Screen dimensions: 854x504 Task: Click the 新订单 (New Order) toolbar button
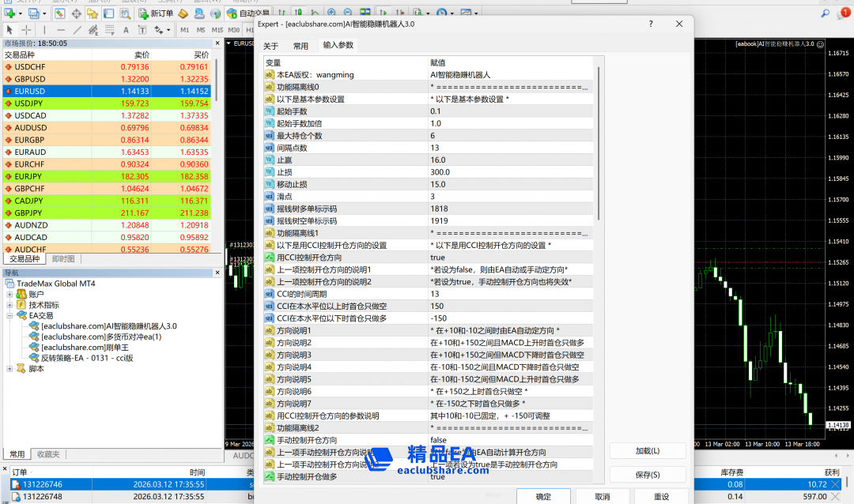coord(156,13)
